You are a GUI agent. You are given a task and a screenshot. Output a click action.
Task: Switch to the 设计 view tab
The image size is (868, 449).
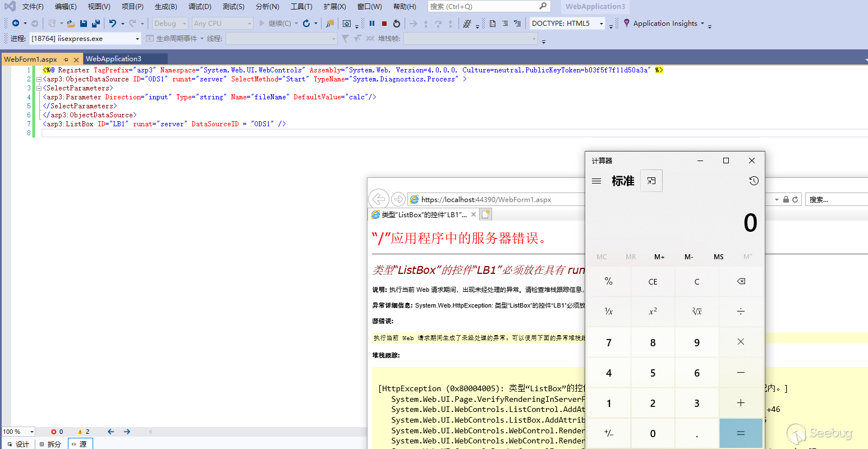coord(17,444)
